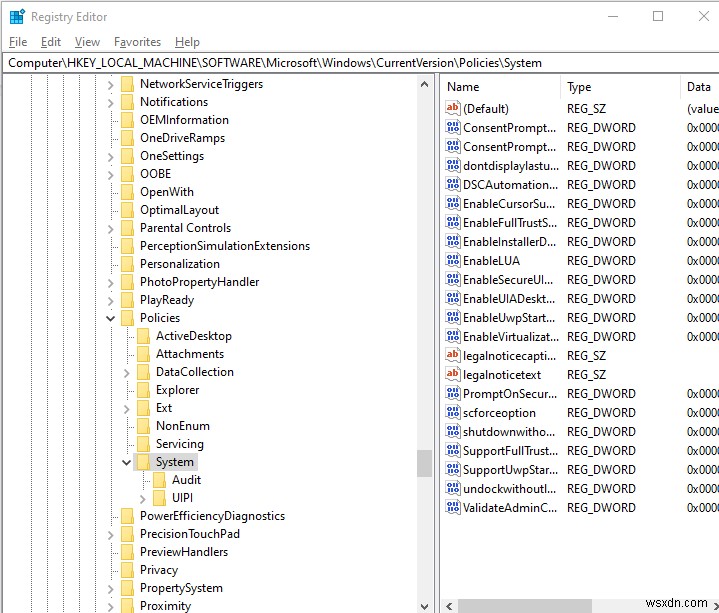The width and height of the screenshot is (719, 613).
Task: Click the icon beside EnableUwpStart... value
Action: coord(453,317)
